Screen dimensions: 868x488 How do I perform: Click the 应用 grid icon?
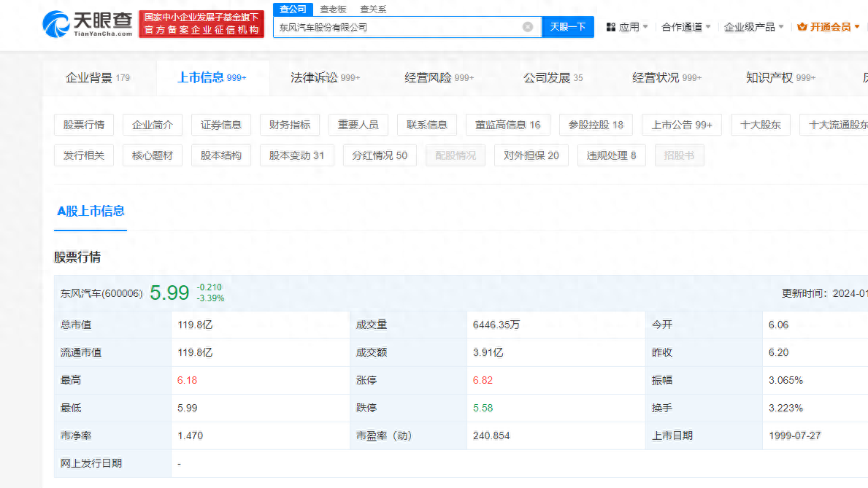click(611, 27)
